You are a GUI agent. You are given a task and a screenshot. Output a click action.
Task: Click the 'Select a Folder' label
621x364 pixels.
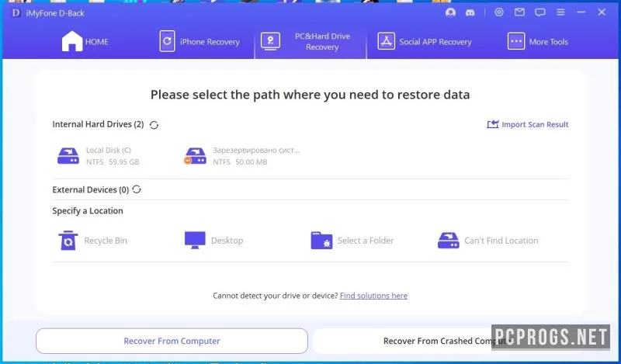click(366, 241)
